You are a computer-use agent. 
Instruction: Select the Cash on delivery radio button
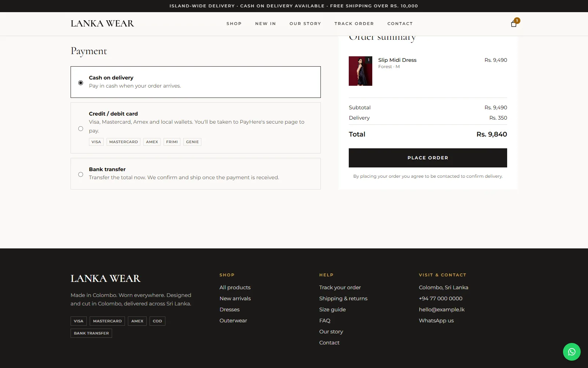[x=81, y=83]
